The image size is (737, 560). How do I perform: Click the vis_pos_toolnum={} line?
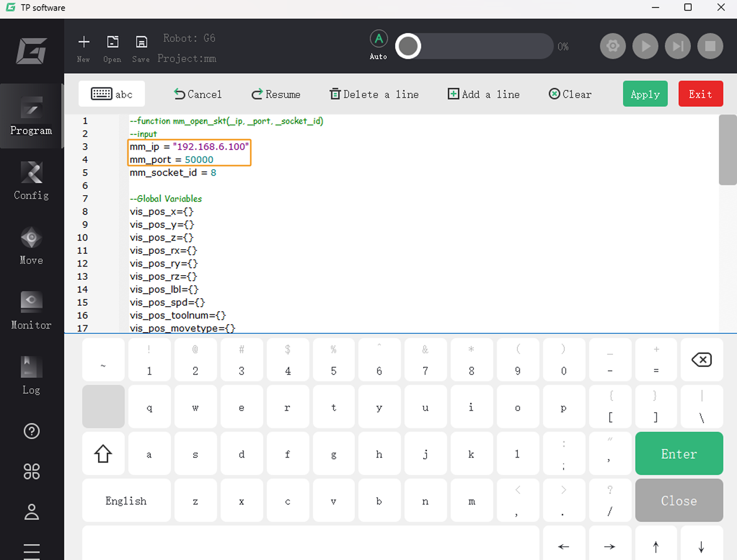pos(177,315)
